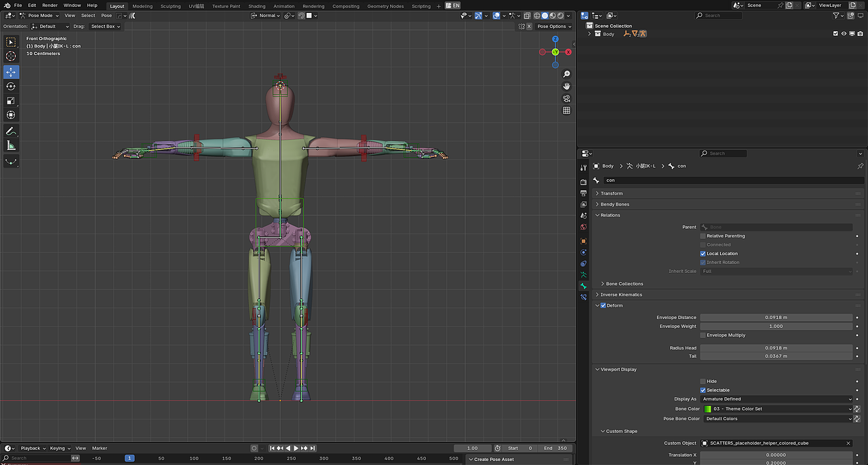Open the Tool properties tab
This screenshot has height=465, width=868.
[583, 168]
